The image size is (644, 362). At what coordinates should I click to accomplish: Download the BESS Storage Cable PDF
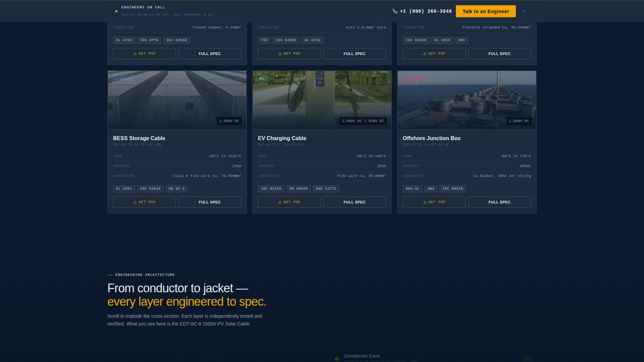pos(144,202)
